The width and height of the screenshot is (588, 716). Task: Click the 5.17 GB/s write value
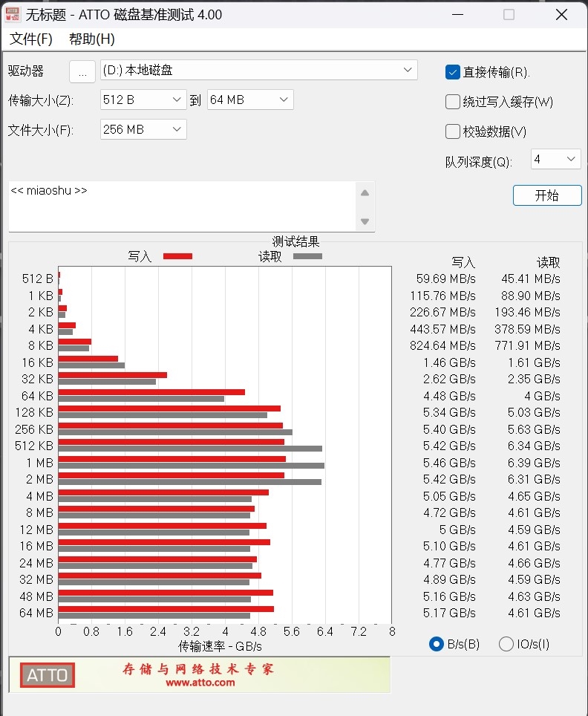click(449, 614)
